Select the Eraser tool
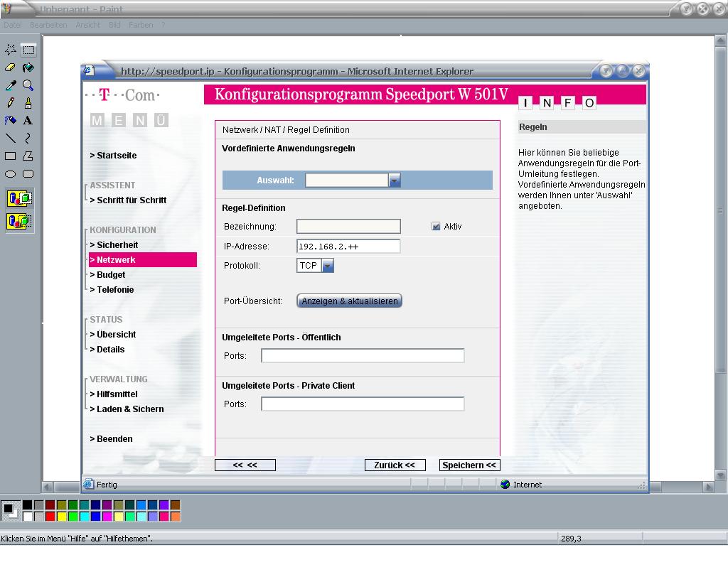728x572 pixels. (11, 68)
